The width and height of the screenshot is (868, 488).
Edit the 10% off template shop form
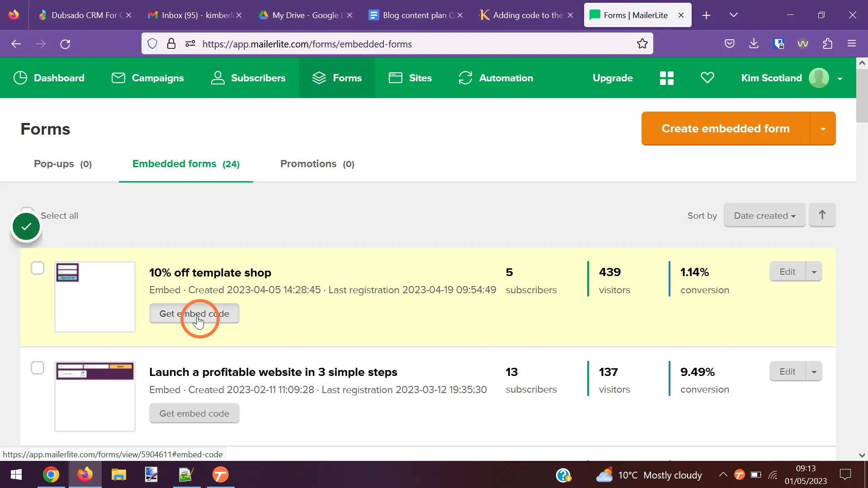(787, 272)
